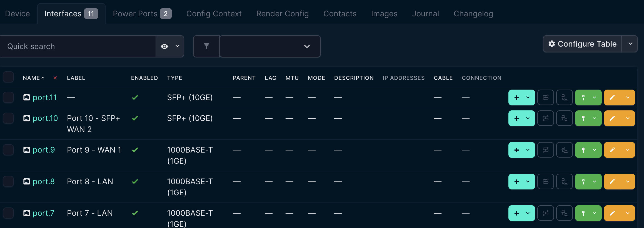The image size is (644, 228).
Task: Open the port.8 interface link
Action: [x=44, y=182]
